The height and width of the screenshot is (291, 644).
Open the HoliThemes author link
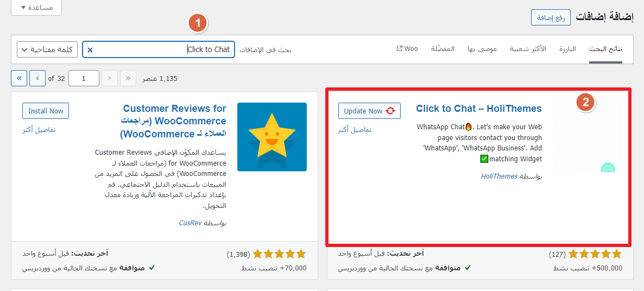(x=499, y=176)
